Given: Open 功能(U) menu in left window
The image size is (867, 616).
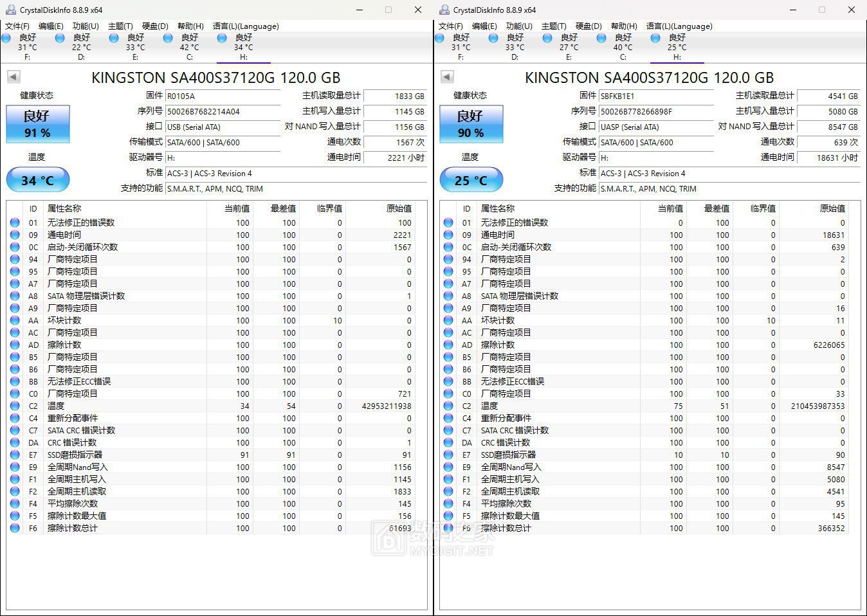Looking at the screenshot, I should point(86,26).
